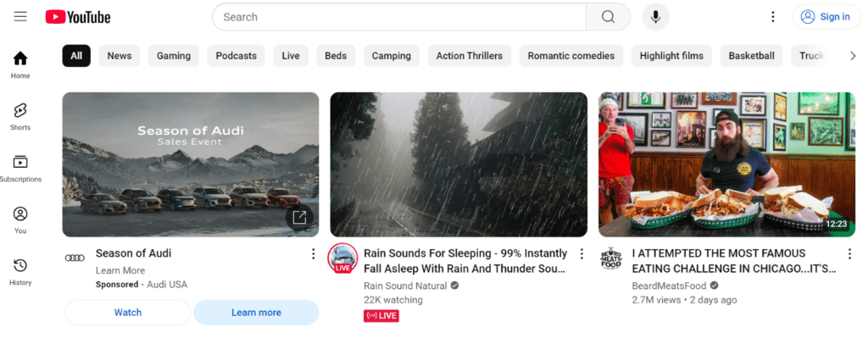Open Shorts in sidebar
Viewport: 868px width, 361px height.
point(20,116)
